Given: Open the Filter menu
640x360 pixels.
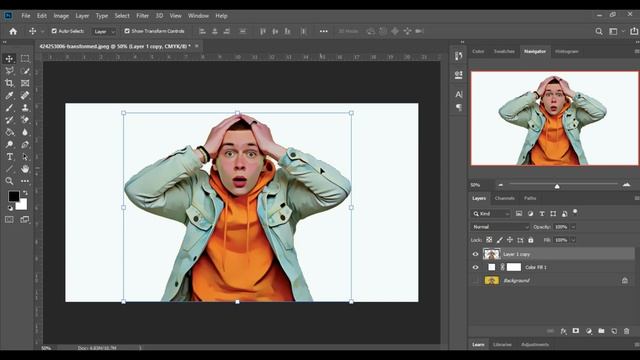Looking at the screenshot, I should [x=142, y=16].
